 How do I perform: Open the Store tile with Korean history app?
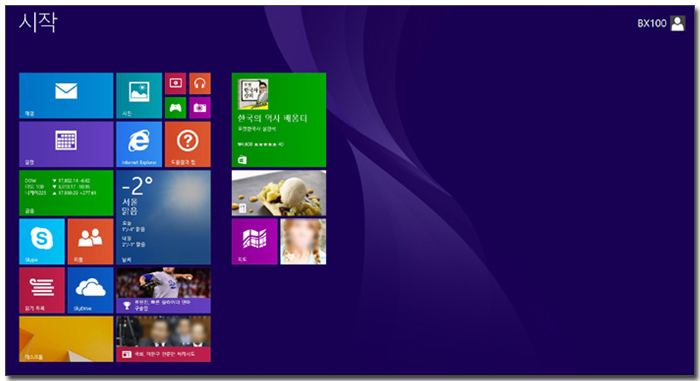tap(279, 120)
